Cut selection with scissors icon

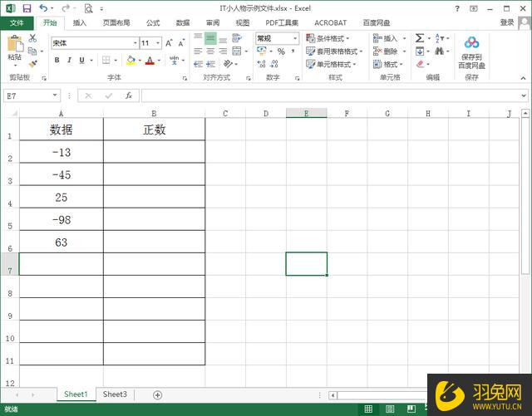[32, 38]
